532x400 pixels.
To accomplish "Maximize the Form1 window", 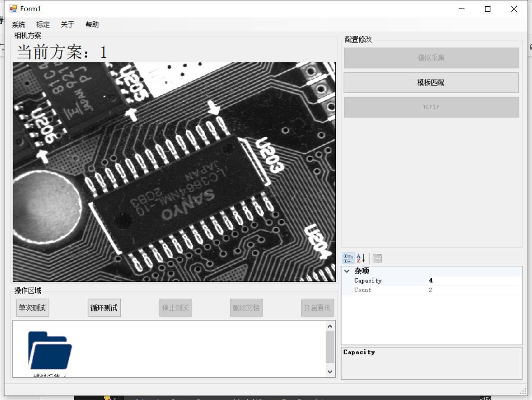I will pos(488,9).
